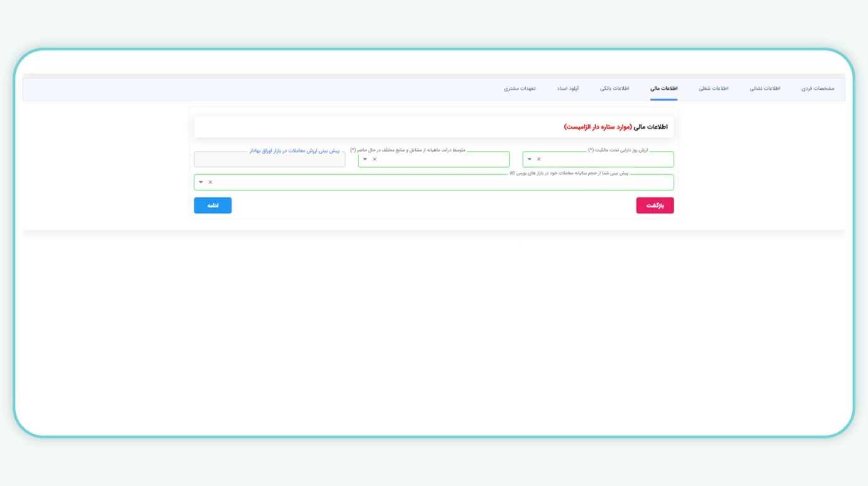Click the blue 'ادامه' button
The height and width of the screenshot is (486, 868).
(x=213, y=206)
